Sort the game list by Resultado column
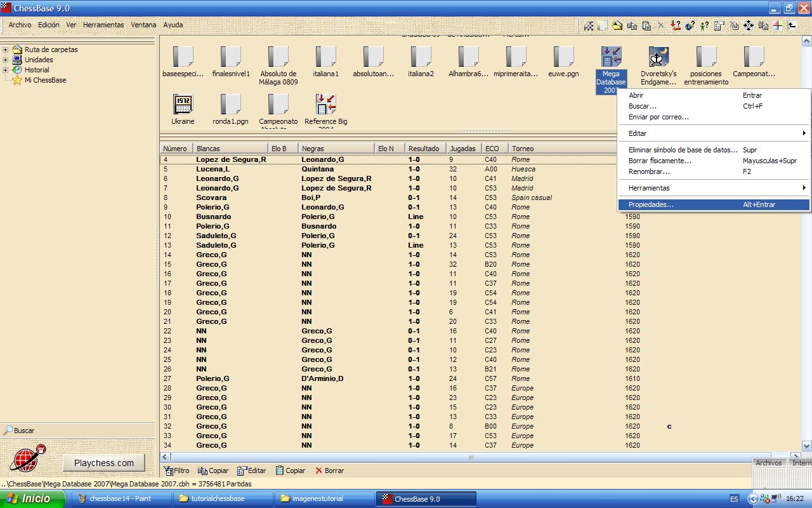The width and height of the screenshot is (812, 508). 426,149
